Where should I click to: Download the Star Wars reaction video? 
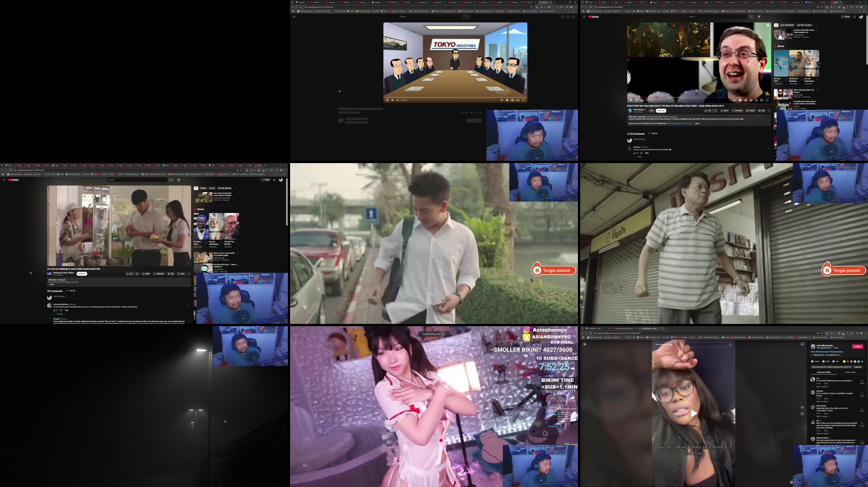737,111
